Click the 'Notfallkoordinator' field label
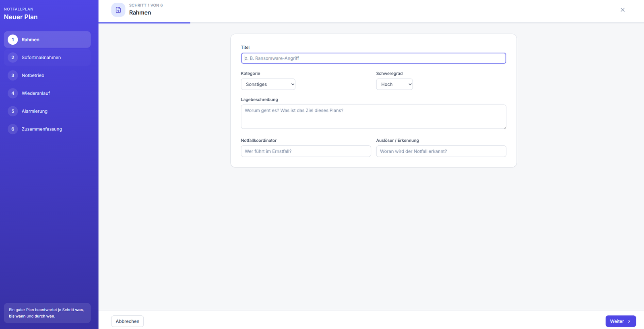 tap(259, 141)
